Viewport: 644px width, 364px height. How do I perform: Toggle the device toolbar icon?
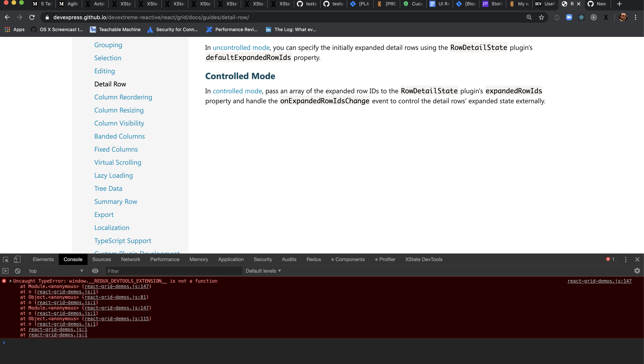[17, 260]
